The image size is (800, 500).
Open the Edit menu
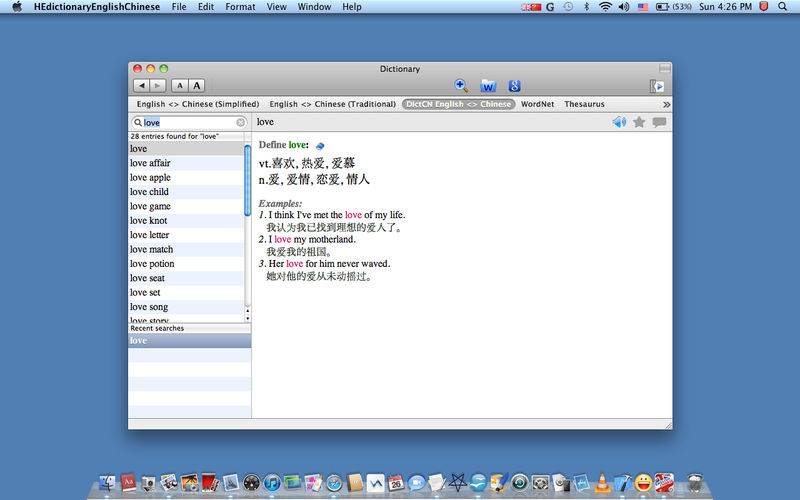tap(206, 7)
